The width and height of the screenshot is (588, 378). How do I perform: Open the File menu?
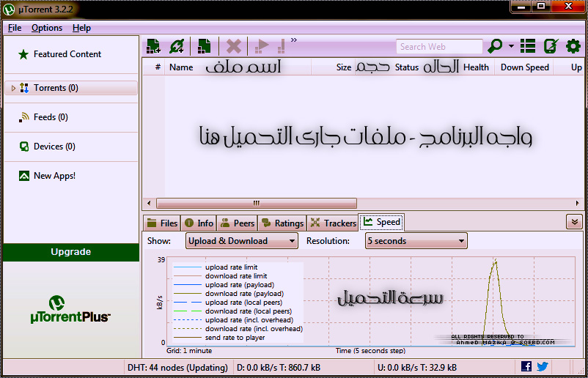tap(15, 28)
